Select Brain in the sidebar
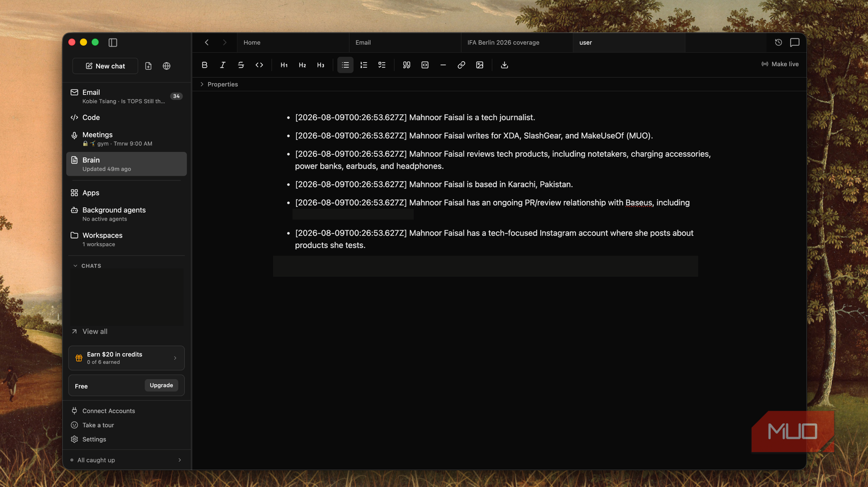 click(x=126, y=164)
